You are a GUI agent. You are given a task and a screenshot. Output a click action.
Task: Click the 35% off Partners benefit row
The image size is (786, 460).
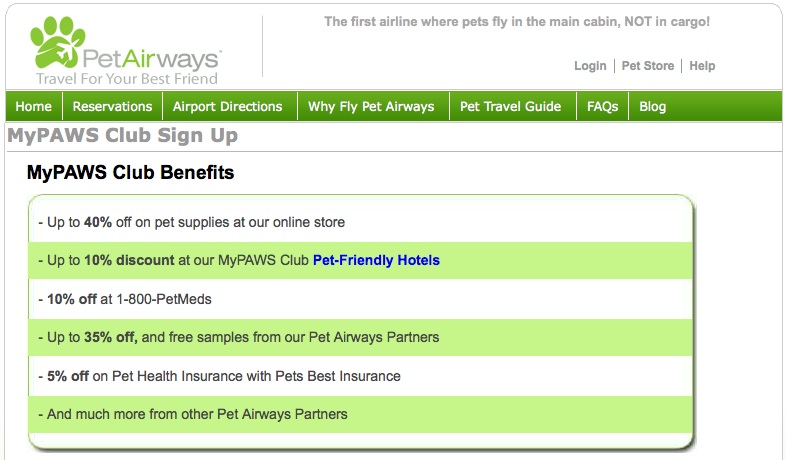click(x=360, y=337)
